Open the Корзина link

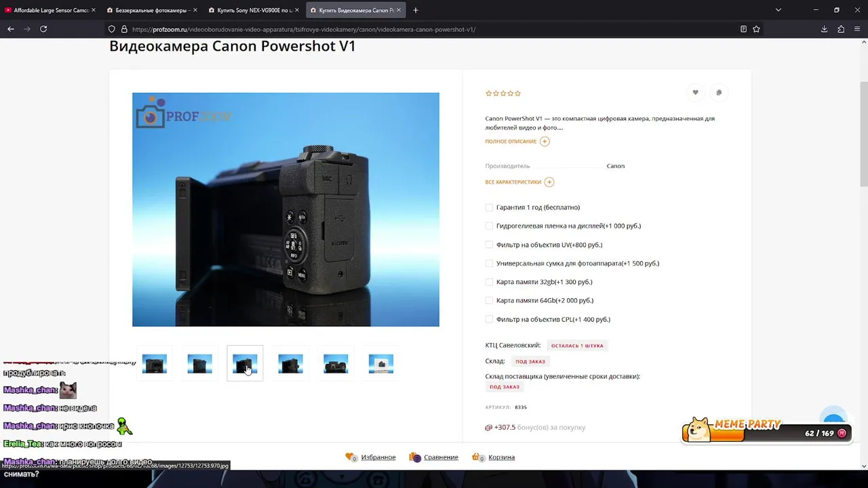click(x=501, y=457)
